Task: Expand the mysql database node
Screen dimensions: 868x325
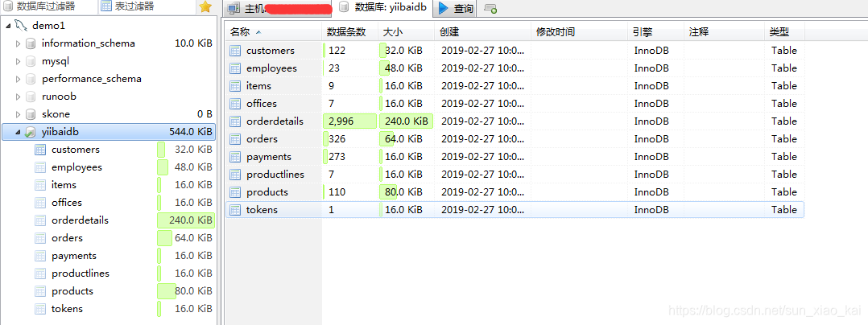Action: (18, 61)
